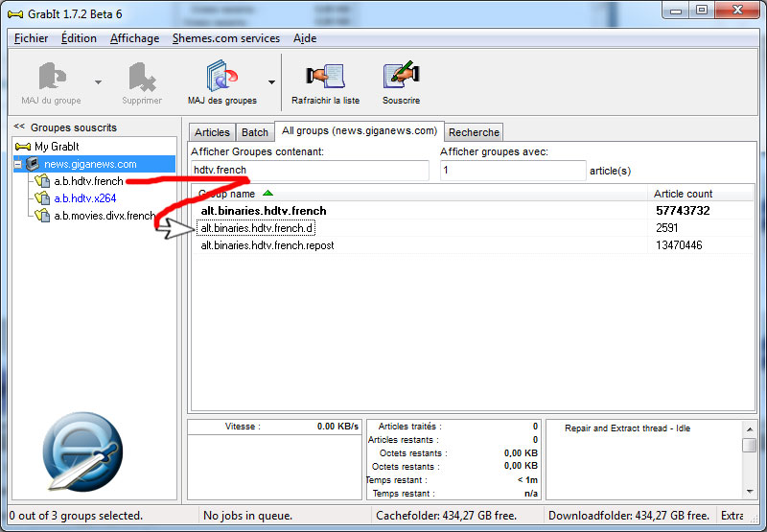Switch to the Batch tab
The height and width of the screenshot is (532, 767).
254,132
